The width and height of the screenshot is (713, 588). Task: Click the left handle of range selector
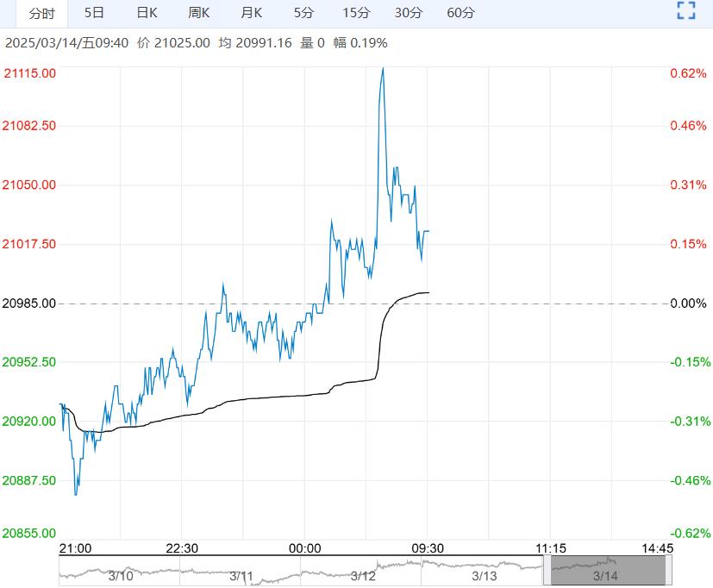pos(547,570)
